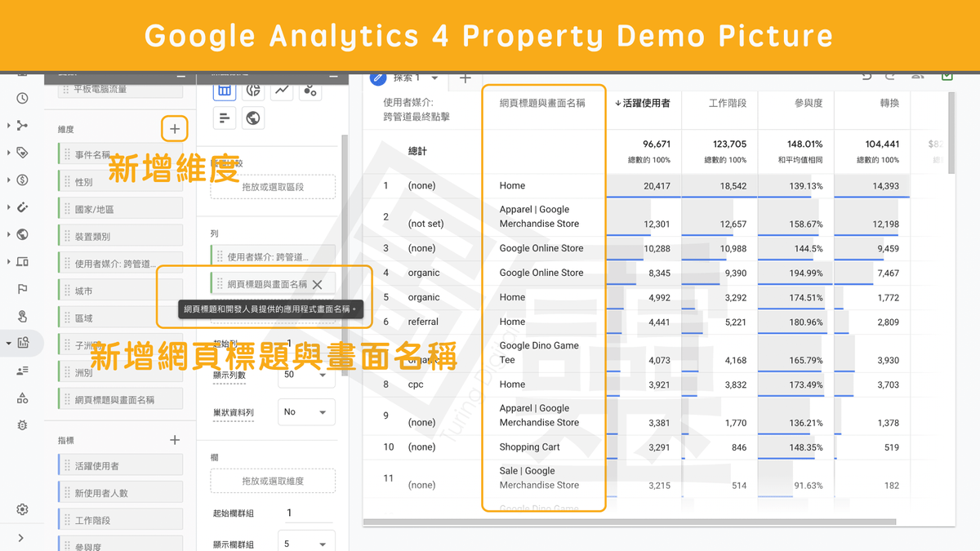Open the realtime clock icon in sidebar
Image resolution: width=980 pixels, height=551 pixels.
(x=22, y=98)
